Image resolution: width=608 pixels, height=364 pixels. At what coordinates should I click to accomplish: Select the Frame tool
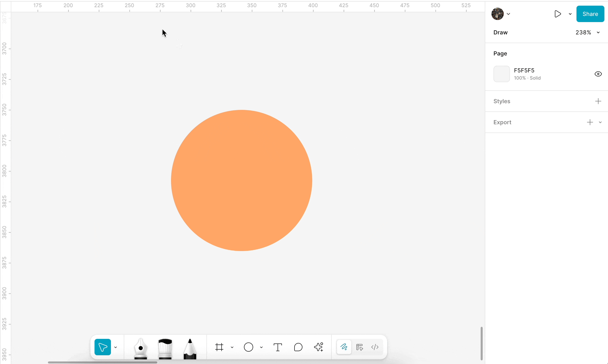coord(219,347)
